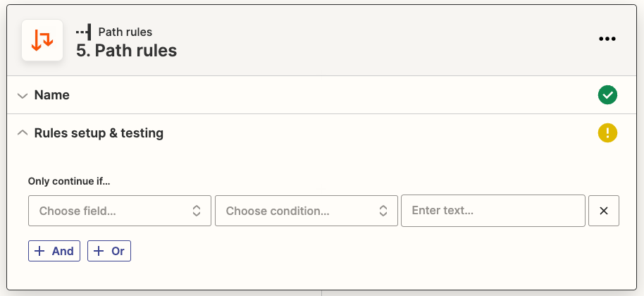Image resolution: width=644 pixels, height=296 pixels.
Task: Click the '5. Path rules' step title
Action: point(126,51)
